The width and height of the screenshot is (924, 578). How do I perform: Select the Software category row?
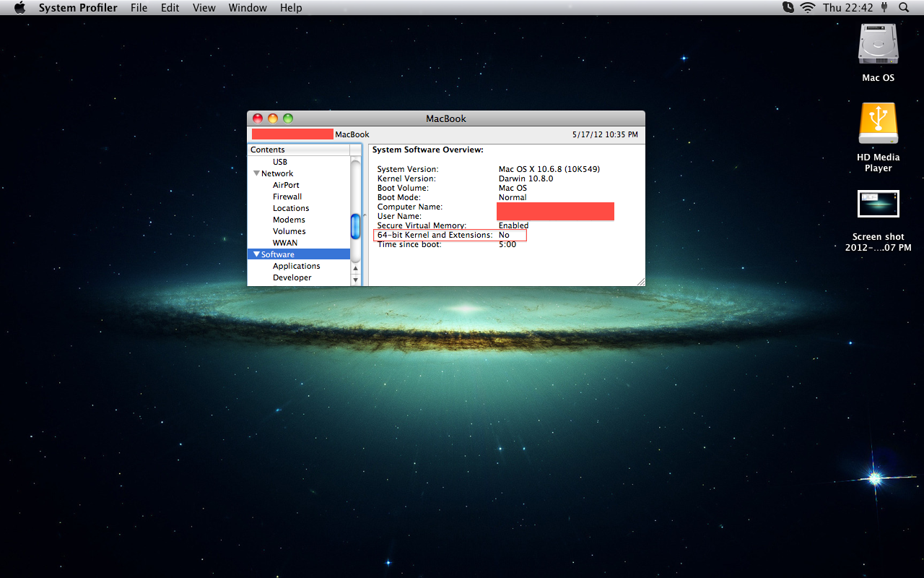pos(299,254)
